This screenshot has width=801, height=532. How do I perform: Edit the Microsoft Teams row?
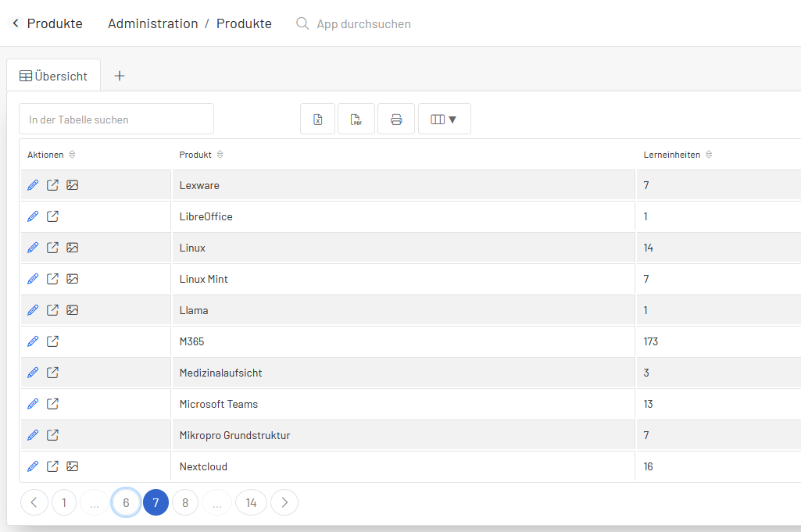(33, 404)
